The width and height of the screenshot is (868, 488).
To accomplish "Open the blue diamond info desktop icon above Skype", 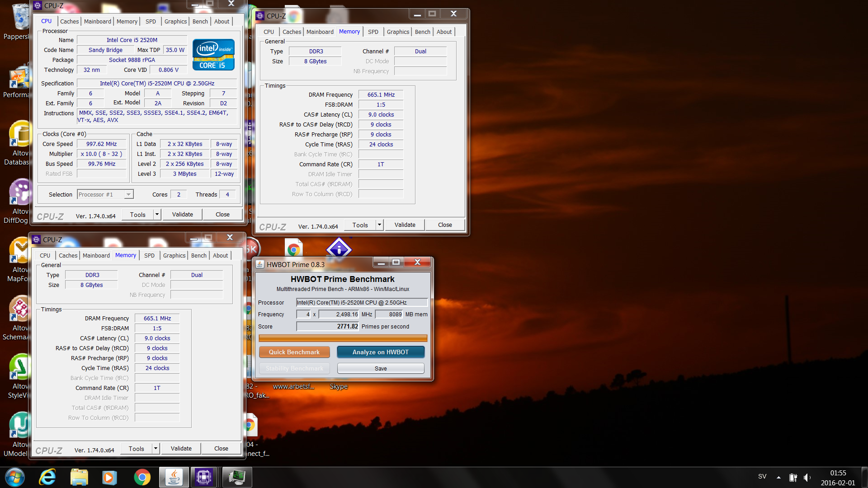I will 339,249.
